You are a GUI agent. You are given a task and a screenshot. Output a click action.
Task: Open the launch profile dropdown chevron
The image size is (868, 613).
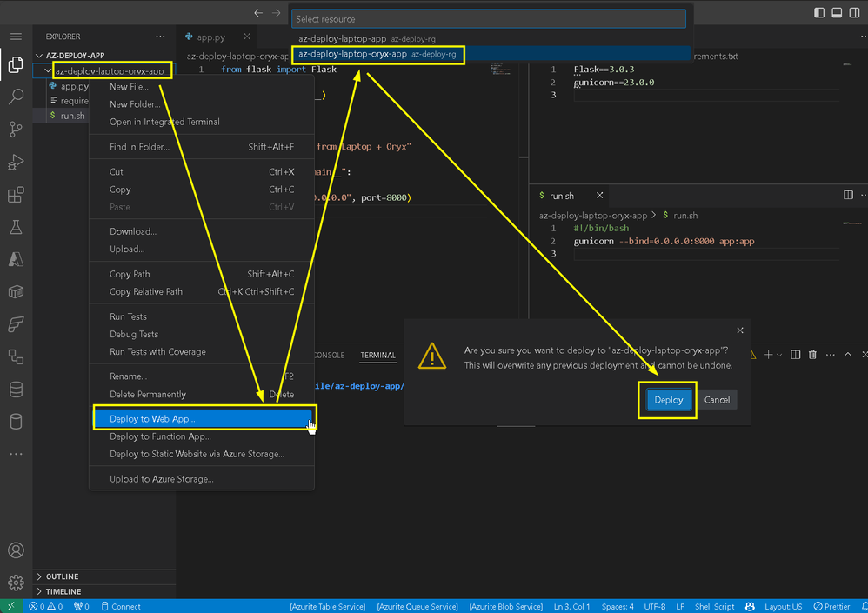tap(779, 355)
